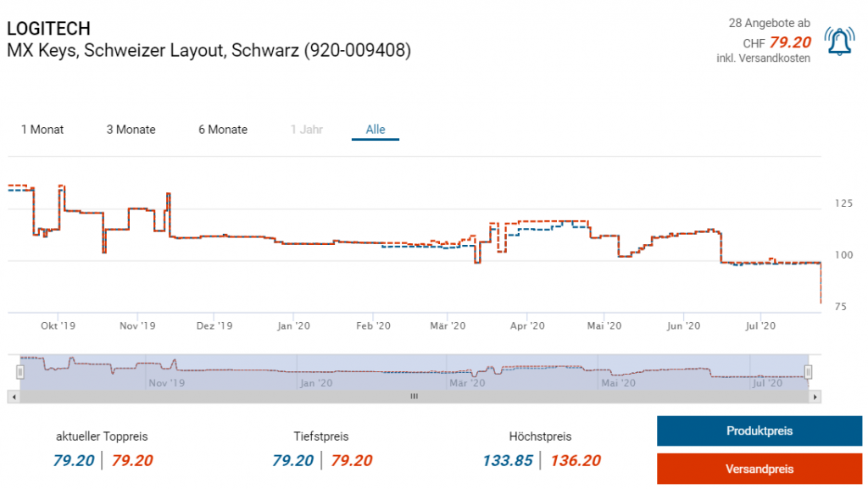Show the 6 Monate range
This screenshot has width=868, height=489.
click(223, 130)
